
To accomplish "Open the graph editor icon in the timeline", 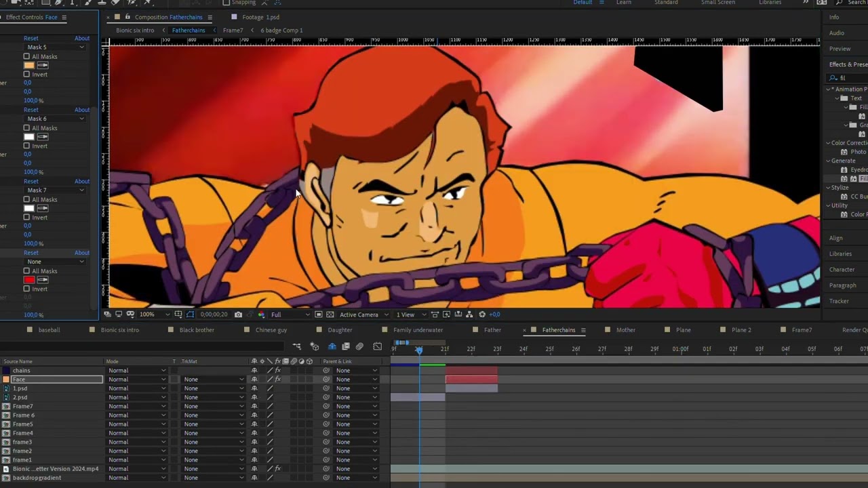I will click(378, 346).
